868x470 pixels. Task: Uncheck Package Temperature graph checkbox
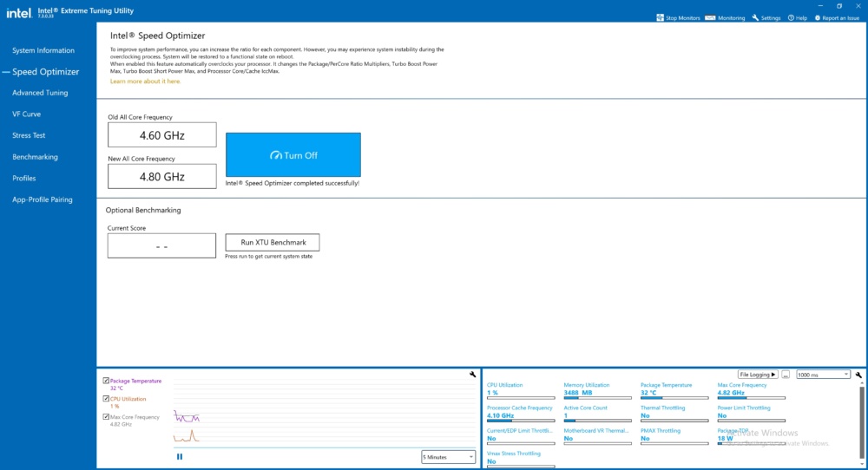(x=106, y=381)
